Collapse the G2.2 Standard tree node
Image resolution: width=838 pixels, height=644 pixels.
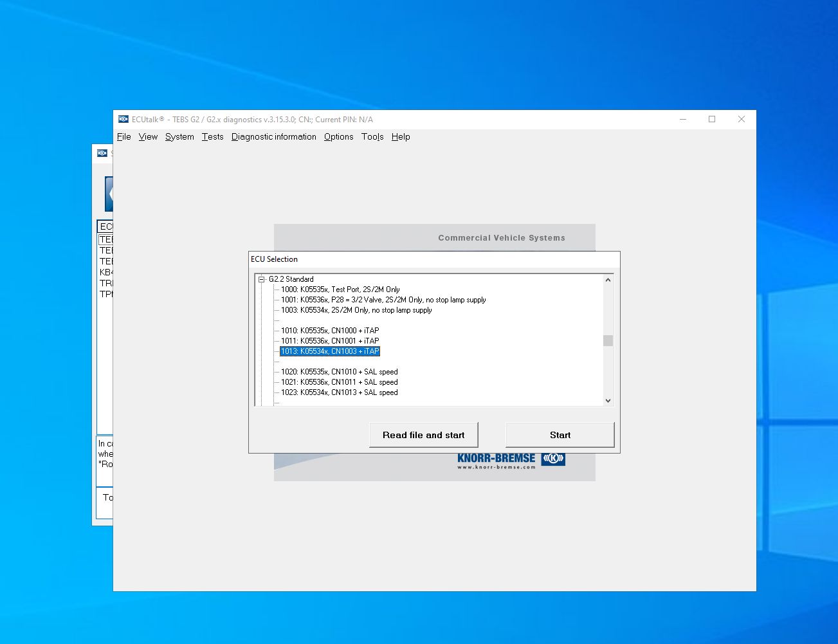[260, 279]
